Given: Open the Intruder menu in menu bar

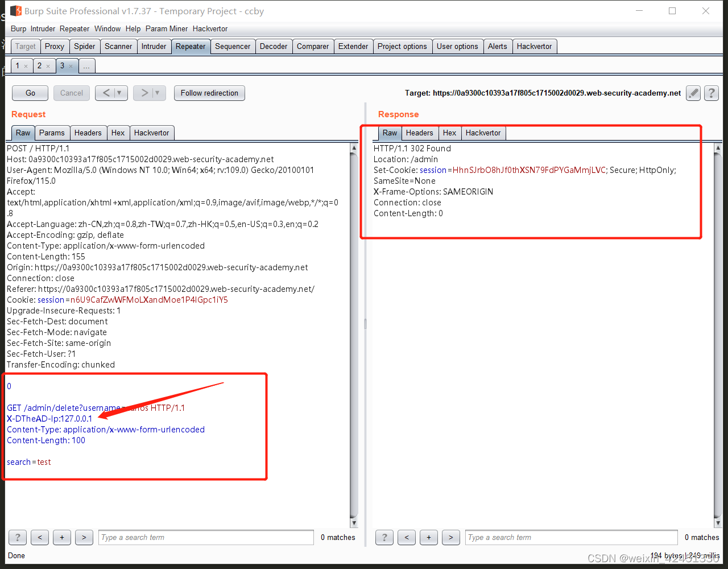Looking at the screenshot, I should 43,28.
